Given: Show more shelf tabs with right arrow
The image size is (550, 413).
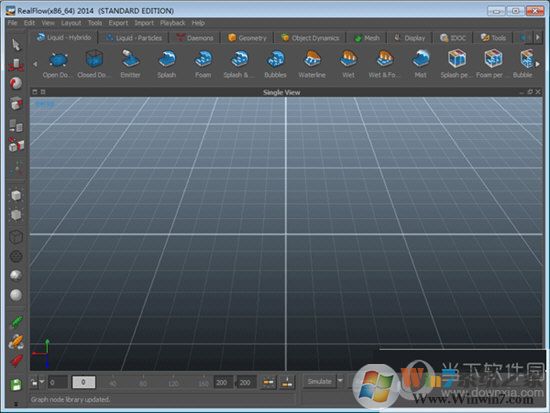Looking at the screenshot, I should point(537,37).
